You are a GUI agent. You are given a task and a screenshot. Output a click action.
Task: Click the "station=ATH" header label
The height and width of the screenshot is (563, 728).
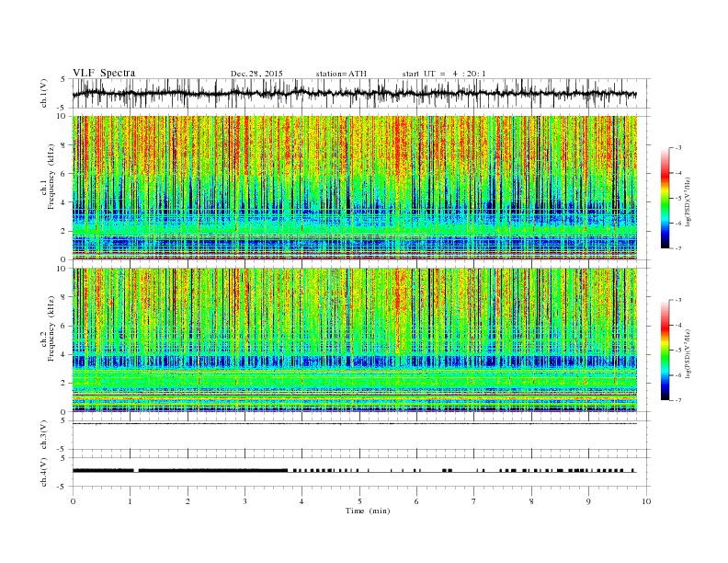(341, 74)
